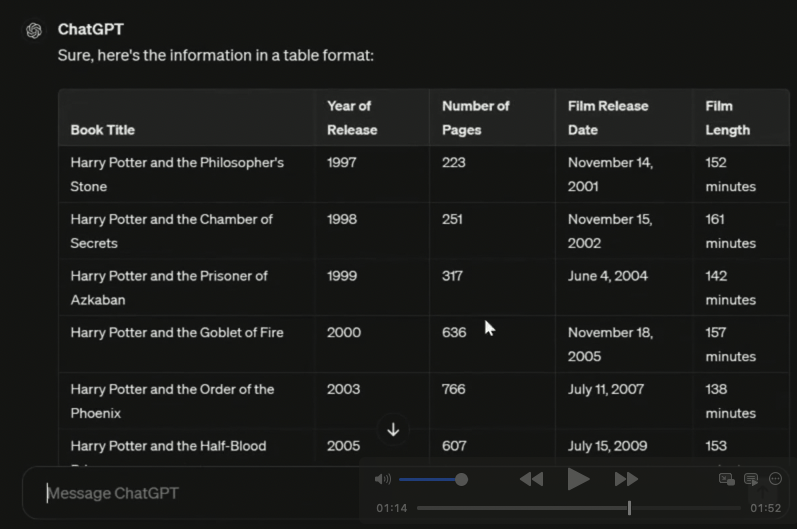Click the release date July 11, 2007
This screenshot has height=529, width=797.
pos(606,389)
